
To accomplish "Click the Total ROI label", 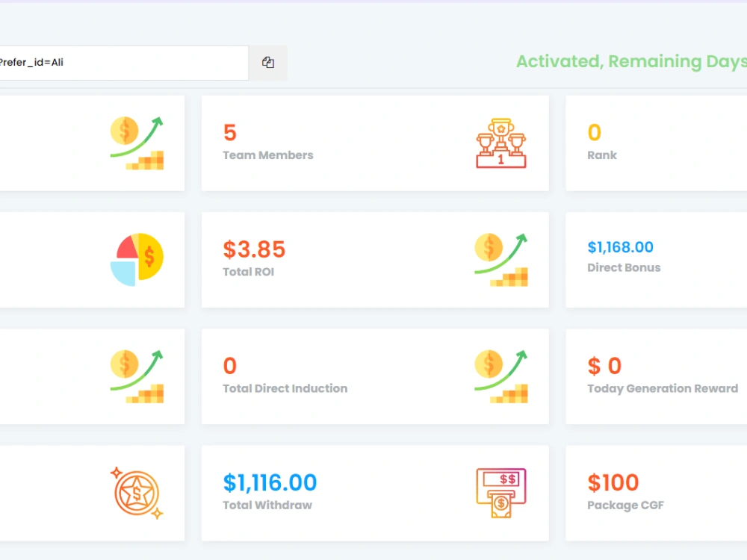I will (248, 272).
